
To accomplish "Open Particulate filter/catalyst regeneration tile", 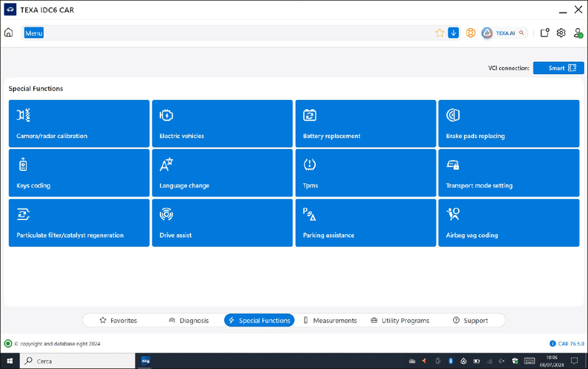I will pos(79,223).
